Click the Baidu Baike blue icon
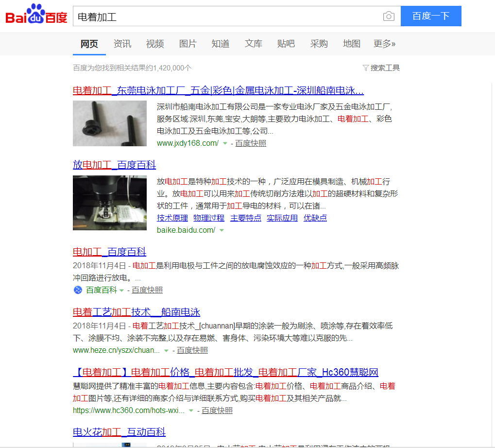This screenshot has width=495, height=448. [78, 290]
